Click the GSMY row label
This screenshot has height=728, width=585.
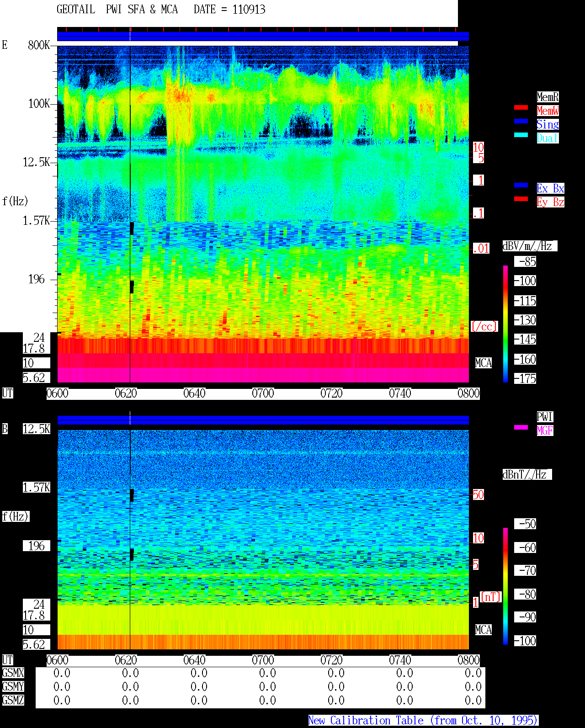13,686
